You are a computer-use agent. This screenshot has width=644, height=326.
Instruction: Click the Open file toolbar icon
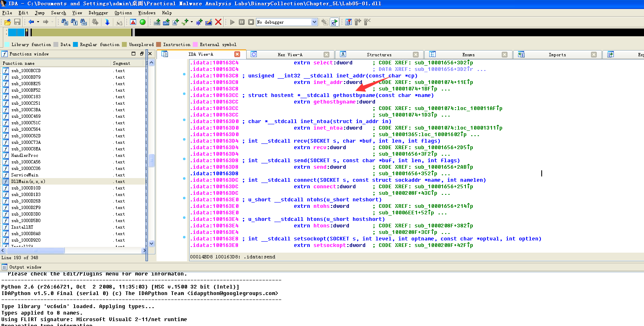tap(7, 22)
